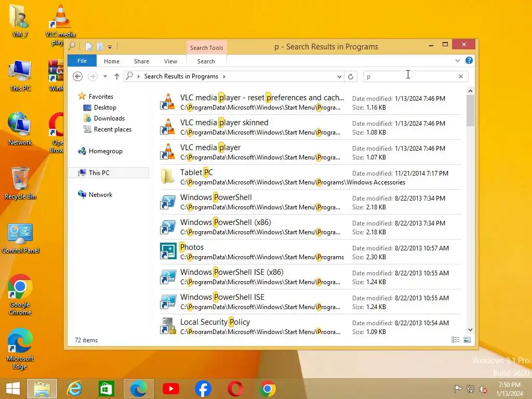Switch to the Home ribbon tab
Image resolution: width=532 pixels, height=399 pixels.
(112, 61)
